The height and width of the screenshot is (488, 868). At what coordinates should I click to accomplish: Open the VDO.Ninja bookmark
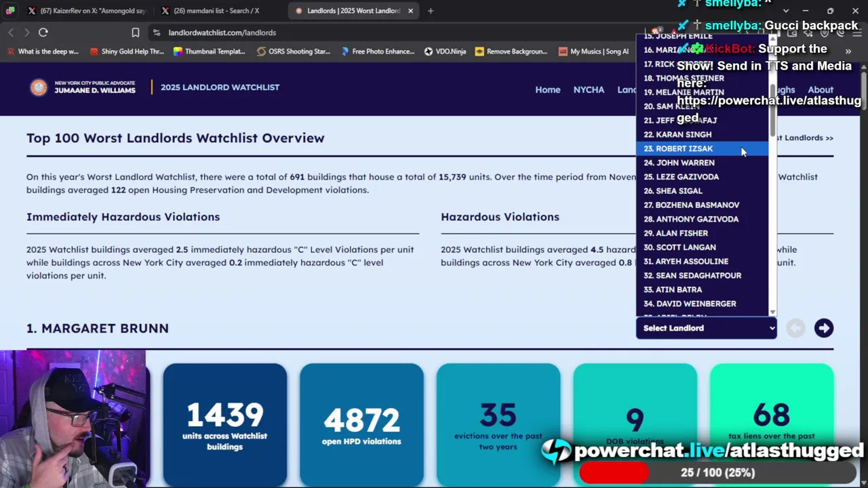click(x=445, y=52)
